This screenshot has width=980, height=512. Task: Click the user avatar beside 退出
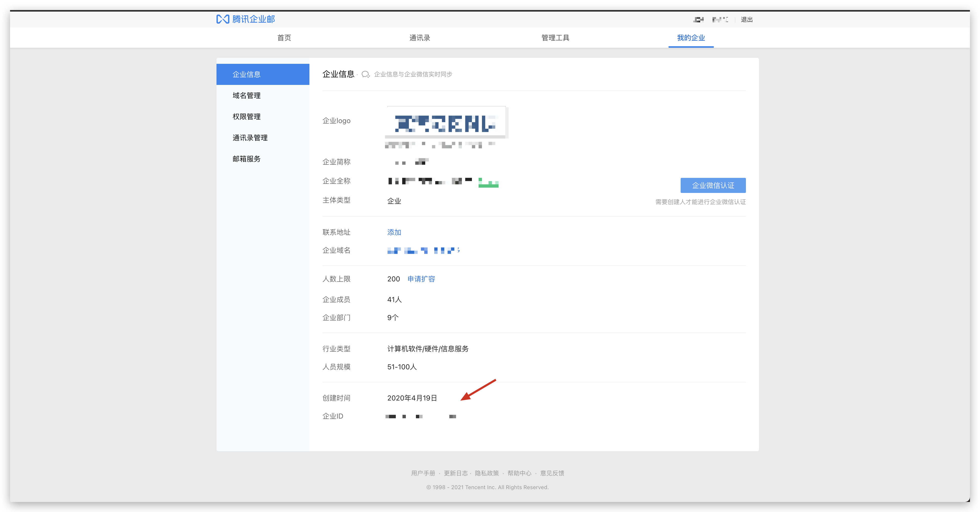pos(698,19)
